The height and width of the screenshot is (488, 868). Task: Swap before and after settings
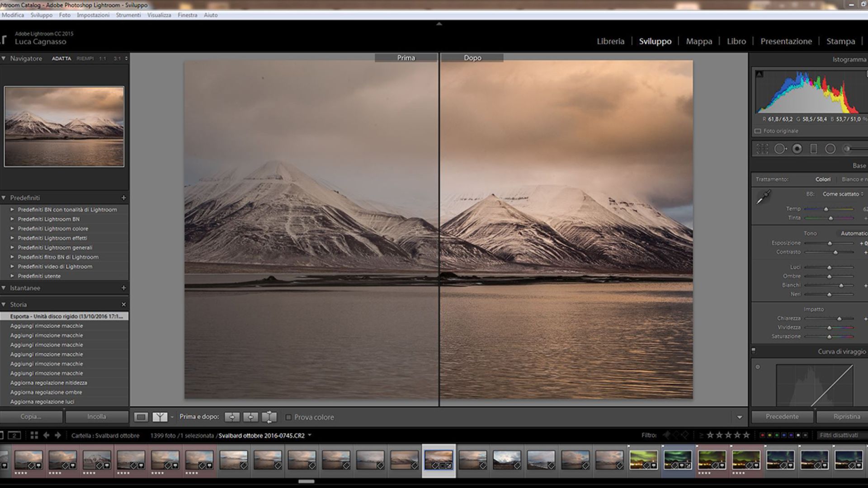(x=269, y=417)
